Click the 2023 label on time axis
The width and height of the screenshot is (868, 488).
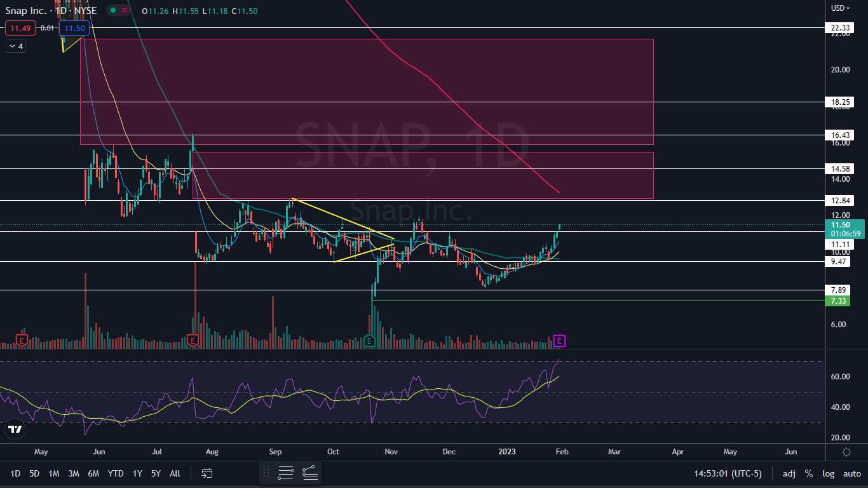507,452
